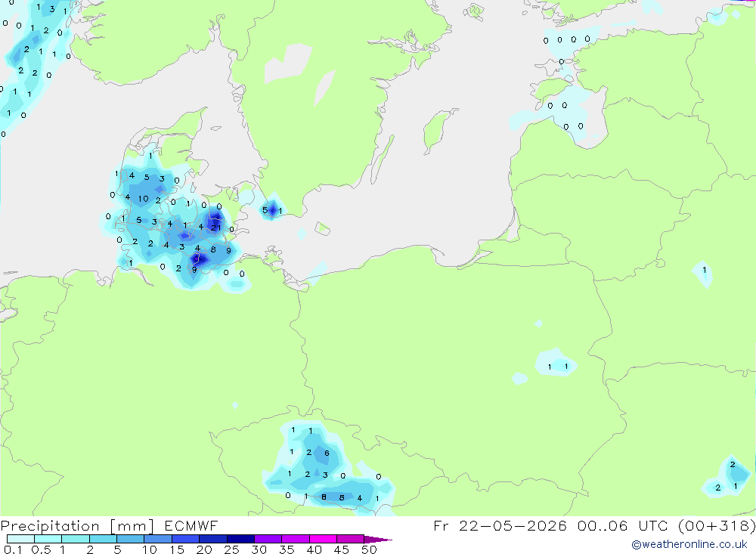Viewport: 756px width, 554px height.
Task: Select the legend swatch between 5 and 10
Action: coord(131,539)
